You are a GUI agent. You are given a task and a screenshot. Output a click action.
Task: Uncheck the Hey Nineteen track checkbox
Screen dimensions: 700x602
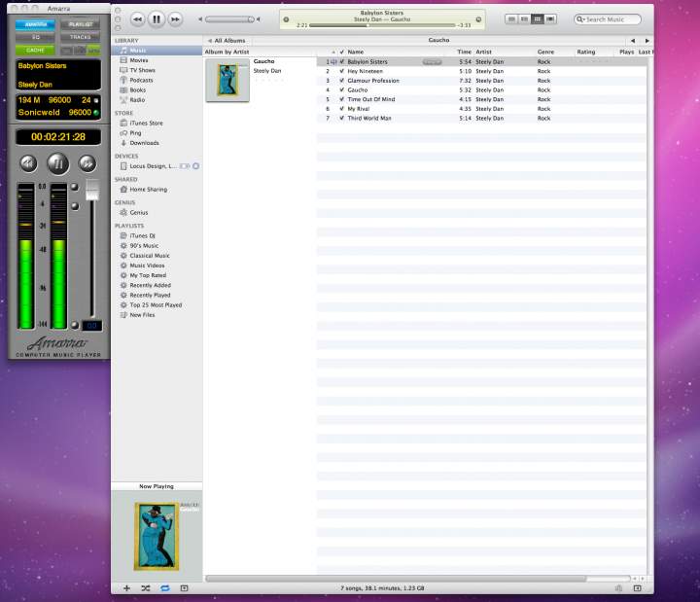[342, 71]
